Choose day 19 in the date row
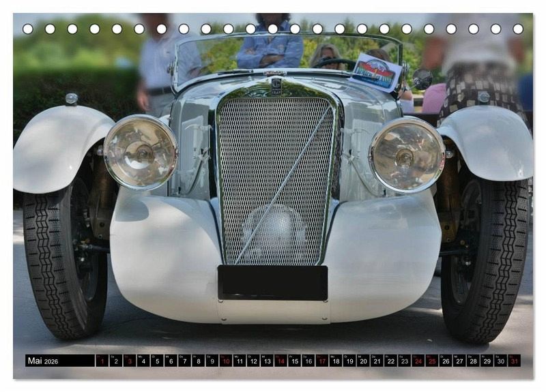The height and width of the screenshot is (392, 546). pos(349,361)
